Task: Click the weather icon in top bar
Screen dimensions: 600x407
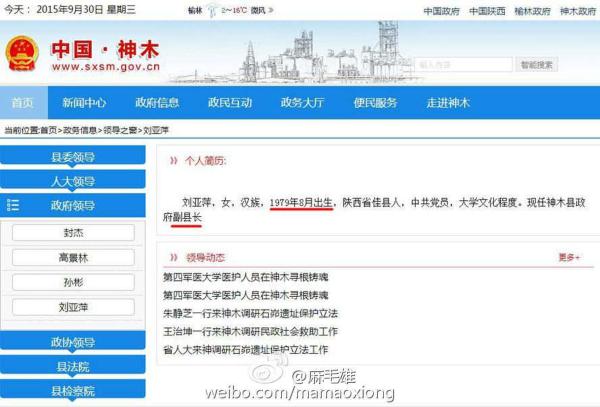Action: (x=213, y=10)
